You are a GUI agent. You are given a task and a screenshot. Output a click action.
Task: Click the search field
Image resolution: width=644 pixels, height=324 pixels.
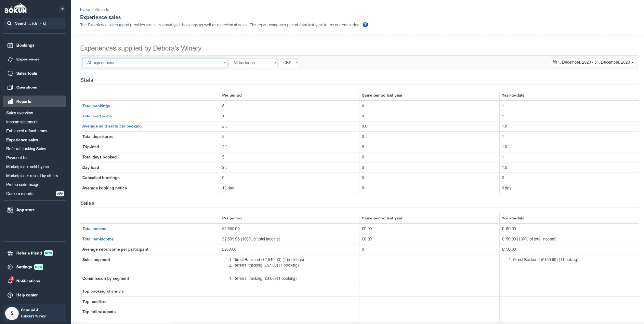click(x=34, y=23)
